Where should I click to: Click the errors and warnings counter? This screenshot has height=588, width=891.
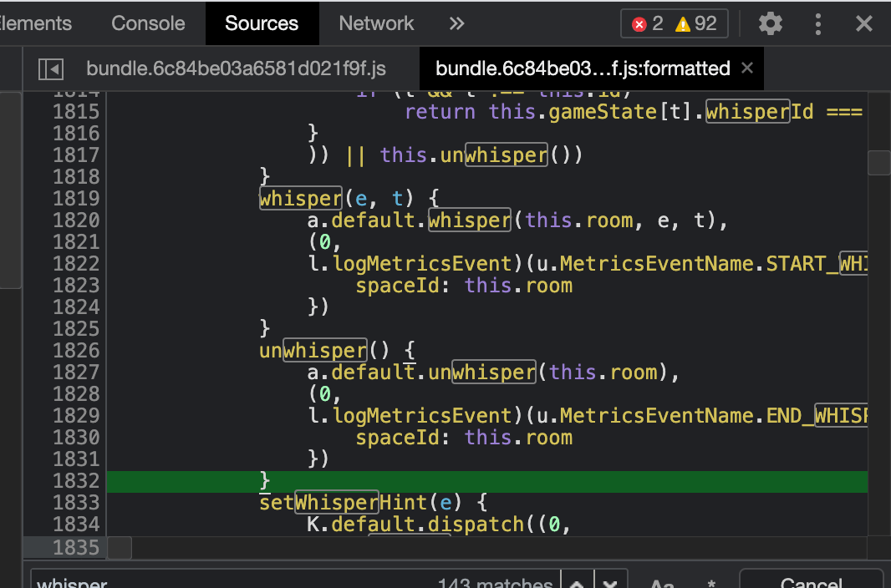point(675,23)
